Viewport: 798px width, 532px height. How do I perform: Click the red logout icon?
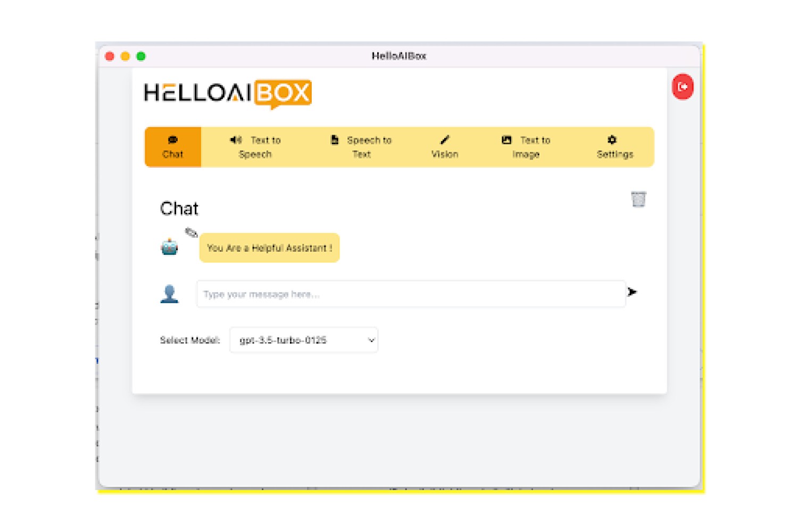click(683, 87)
